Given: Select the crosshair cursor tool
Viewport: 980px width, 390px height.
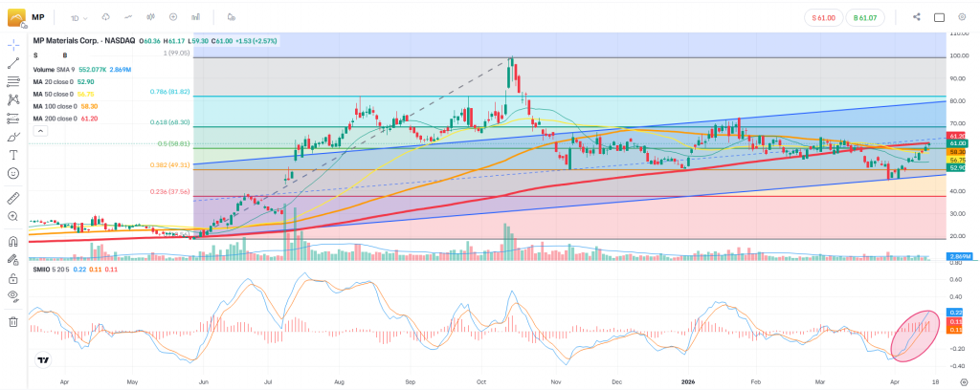Looking at the screenshot, I should tap(13, 45).
